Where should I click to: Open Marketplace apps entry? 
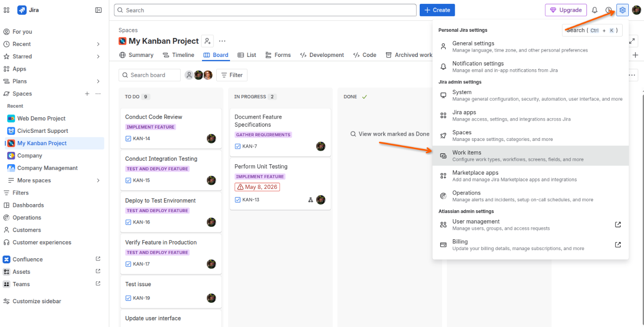point(530,176)
